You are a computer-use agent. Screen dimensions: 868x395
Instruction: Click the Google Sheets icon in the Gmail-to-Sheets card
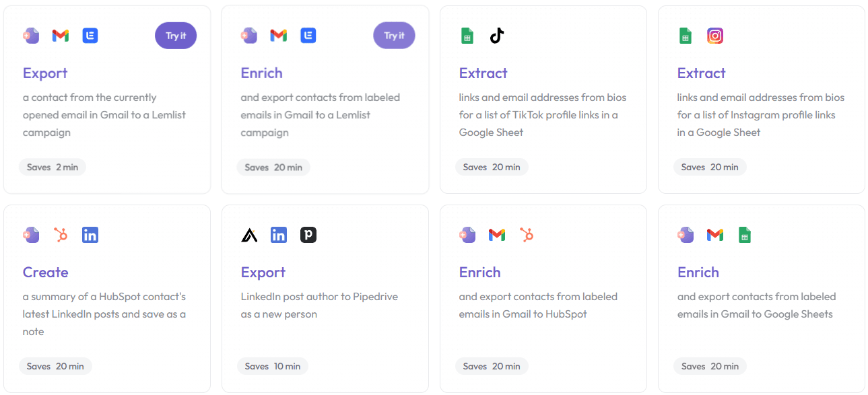(x=745, y=235)
